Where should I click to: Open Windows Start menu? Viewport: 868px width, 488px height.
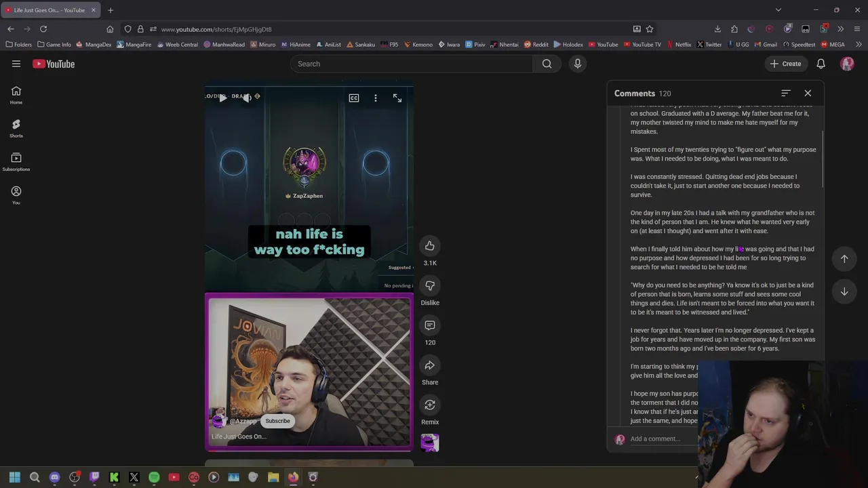point(15,477)
